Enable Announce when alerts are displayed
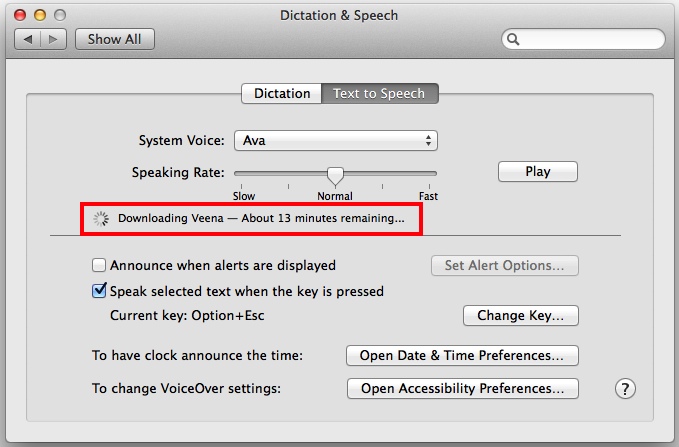Screen dimensions: 679x447 coord(99,265)
